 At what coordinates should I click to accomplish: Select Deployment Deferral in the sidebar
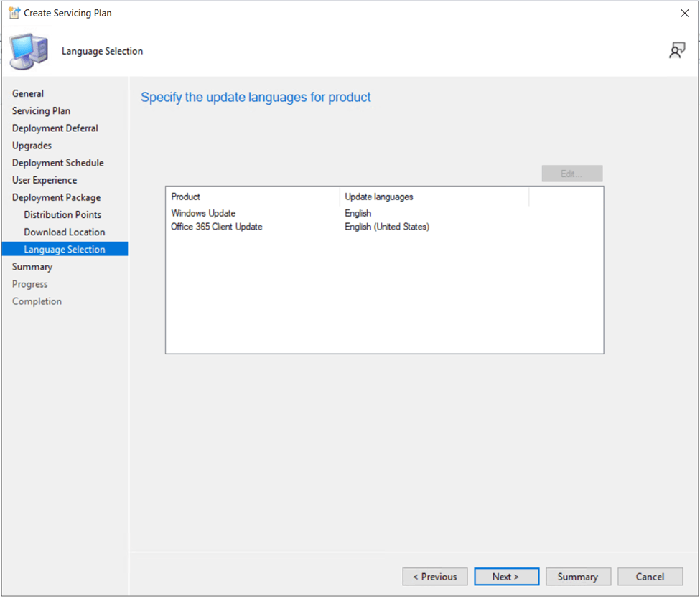point(55,128)
